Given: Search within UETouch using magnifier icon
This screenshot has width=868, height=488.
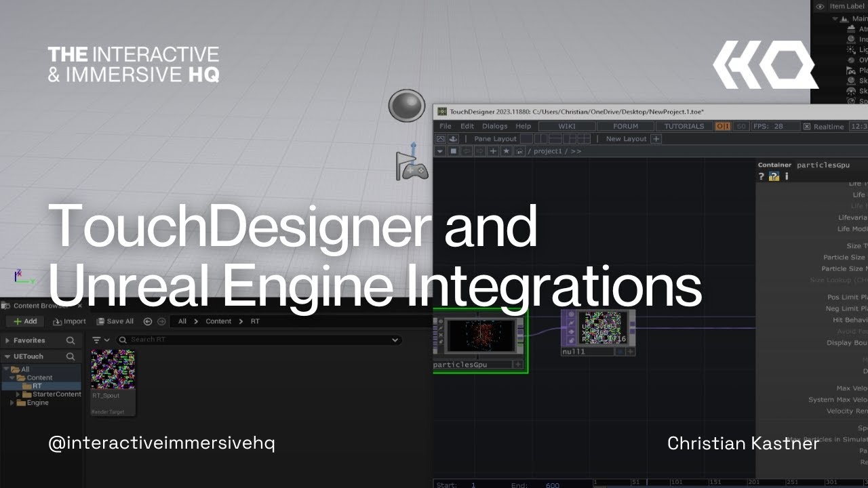Looking at the screenshot, I should click(71, 357).
